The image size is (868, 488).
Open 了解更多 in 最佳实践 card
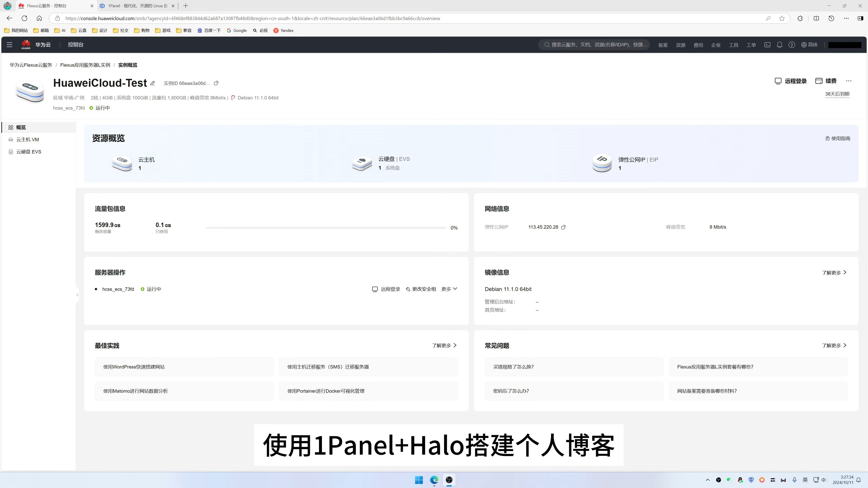pos(444,345)
